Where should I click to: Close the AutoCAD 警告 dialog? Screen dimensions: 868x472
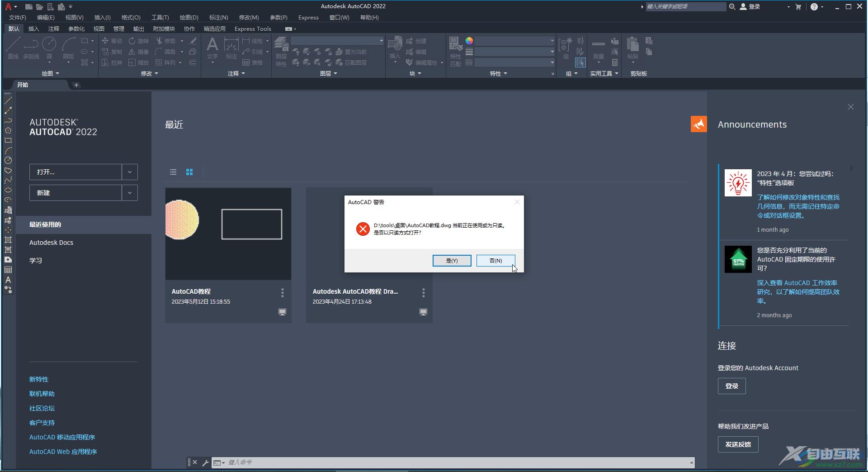click(x=517, y=202)
